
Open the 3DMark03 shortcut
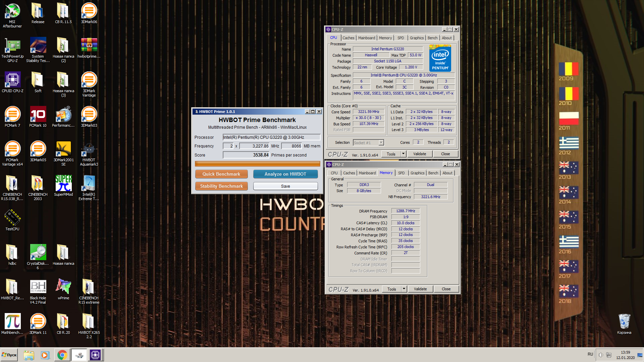[89, 117]
